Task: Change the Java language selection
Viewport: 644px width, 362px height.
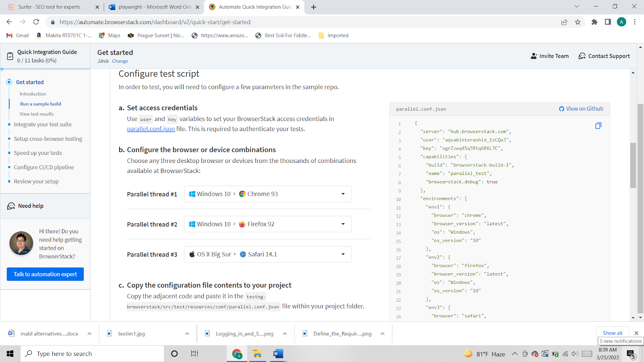Action: coord(120,61)
